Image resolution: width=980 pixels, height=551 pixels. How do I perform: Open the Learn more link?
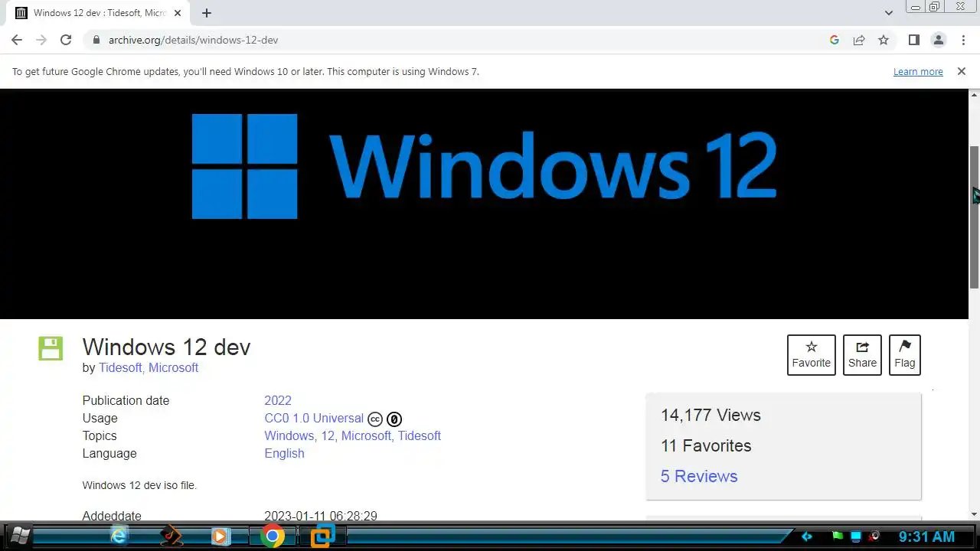tap(918, 72)
